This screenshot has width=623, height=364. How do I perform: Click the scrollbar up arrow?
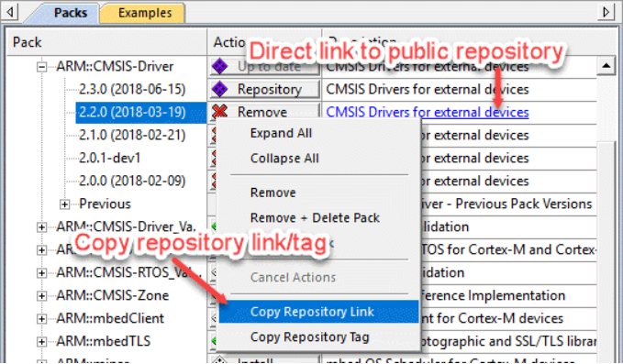[606, 66]
